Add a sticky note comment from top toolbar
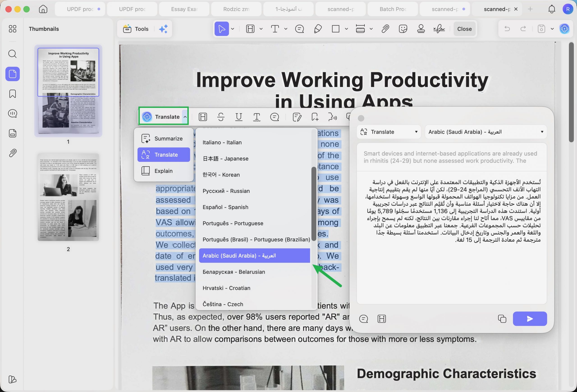577x392 pixels. click(299, 29)
